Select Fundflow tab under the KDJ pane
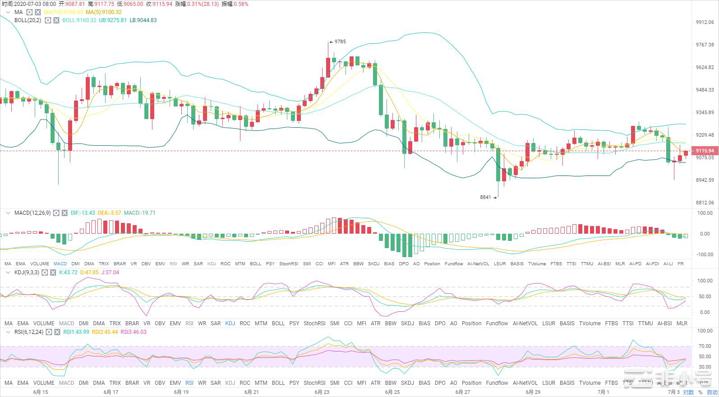Viewport: 719px width, 397px height. [497, 323]
